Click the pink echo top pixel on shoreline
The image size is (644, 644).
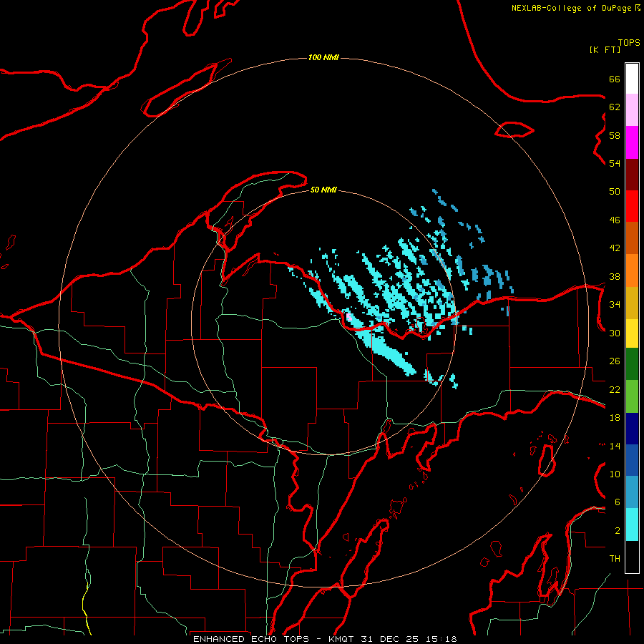(349, 317)
